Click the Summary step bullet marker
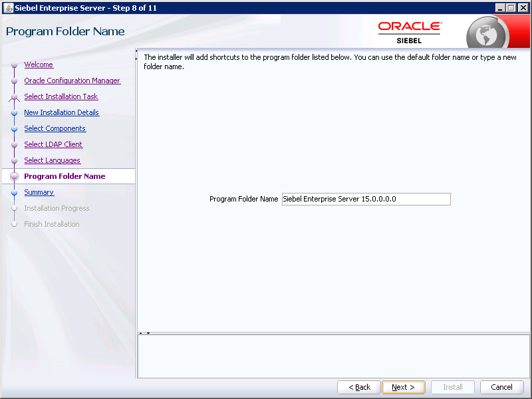The image size is (532, 399). click(14, 192)
